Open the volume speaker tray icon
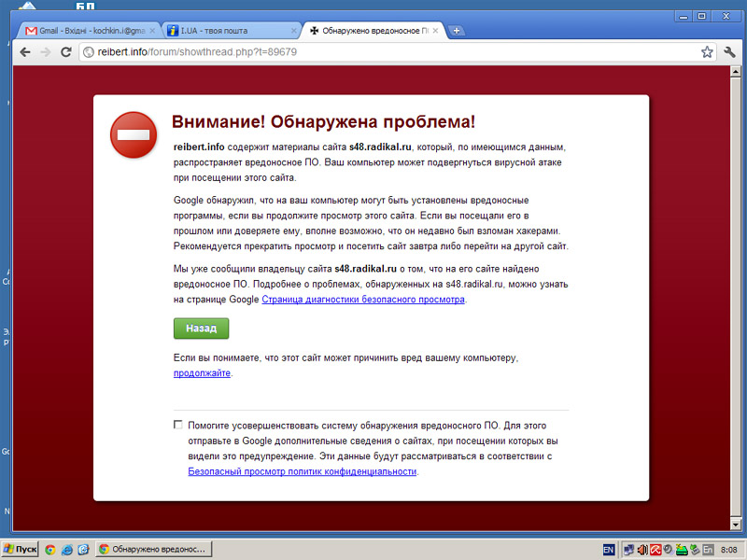Screen dimensions: 747x560 pos(641,550)
